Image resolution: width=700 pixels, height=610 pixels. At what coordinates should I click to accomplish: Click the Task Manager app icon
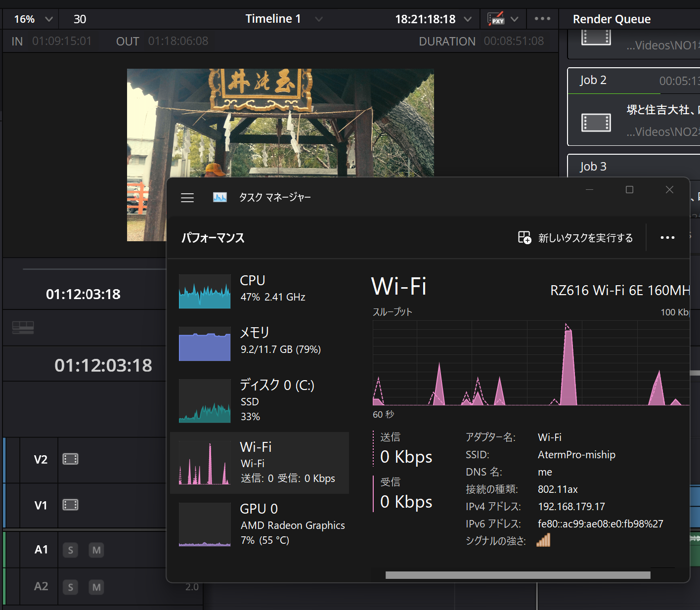click(219, 198)
